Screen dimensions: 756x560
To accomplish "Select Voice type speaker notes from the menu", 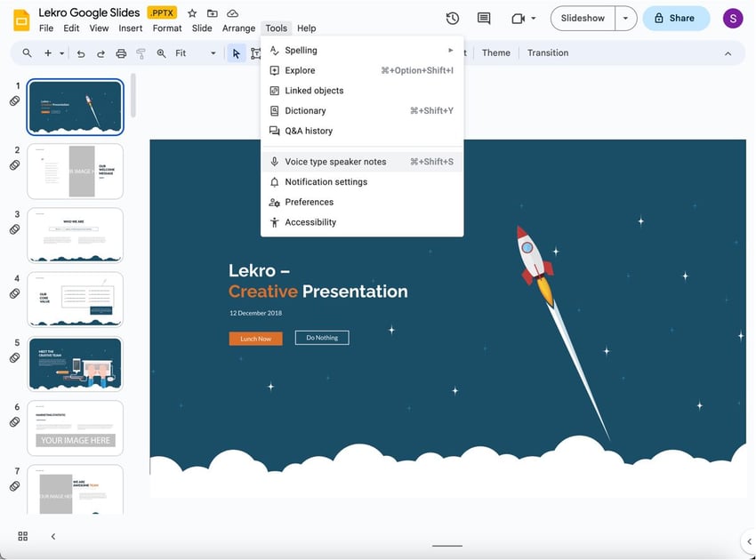I will (x=335, y=161).
